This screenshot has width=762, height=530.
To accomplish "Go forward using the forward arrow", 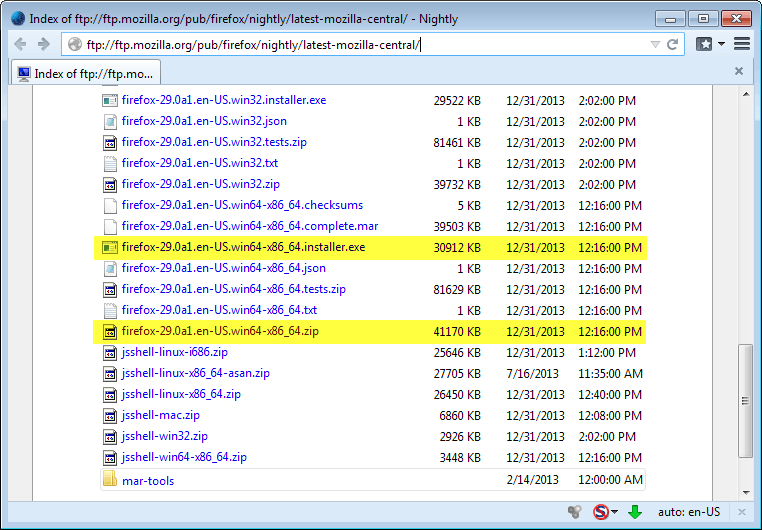I will point(44,44).
